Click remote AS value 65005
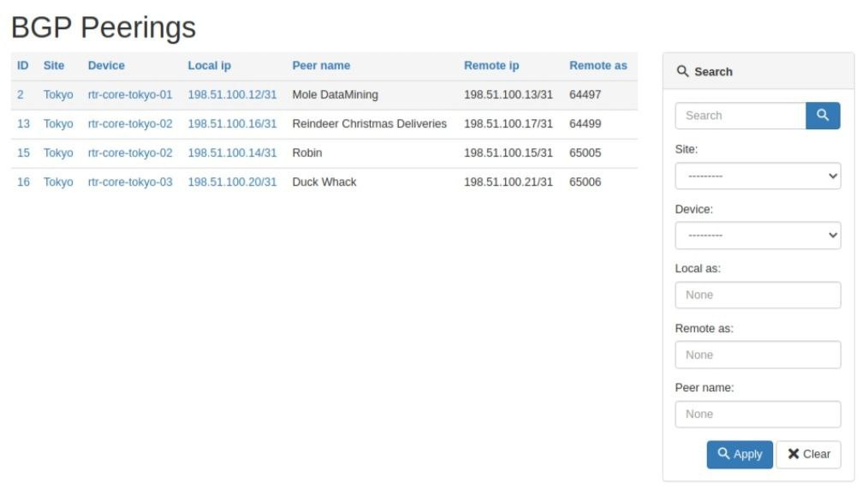The height and width of the screenshot is (489, 868). pos(586,152)
